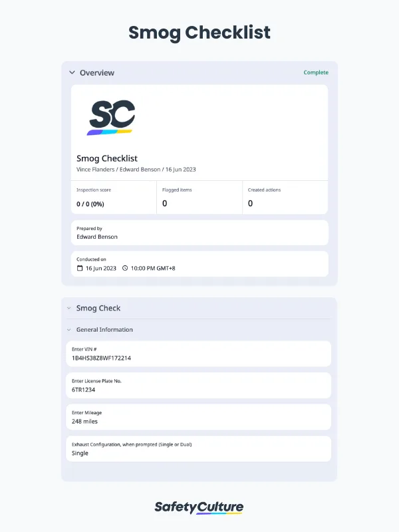Click the Smog Checklist card title

[x=107, y=158]
